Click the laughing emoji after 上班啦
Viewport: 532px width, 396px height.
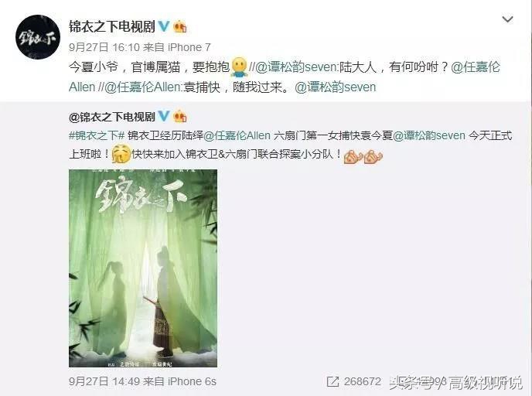coord(121,154)
